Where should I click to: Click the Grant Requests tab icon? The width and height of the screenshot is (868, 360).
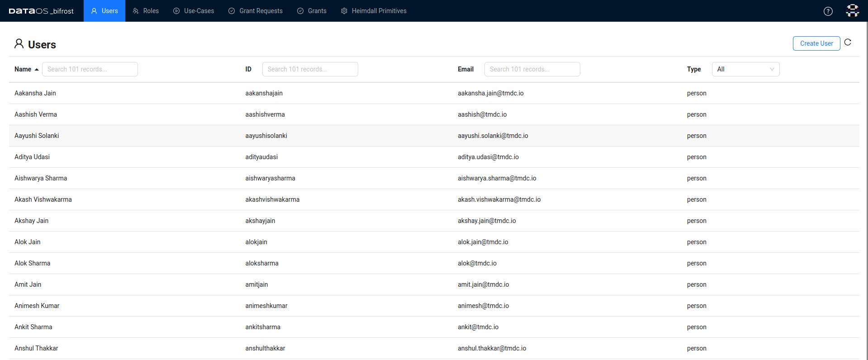pos(232,11)
